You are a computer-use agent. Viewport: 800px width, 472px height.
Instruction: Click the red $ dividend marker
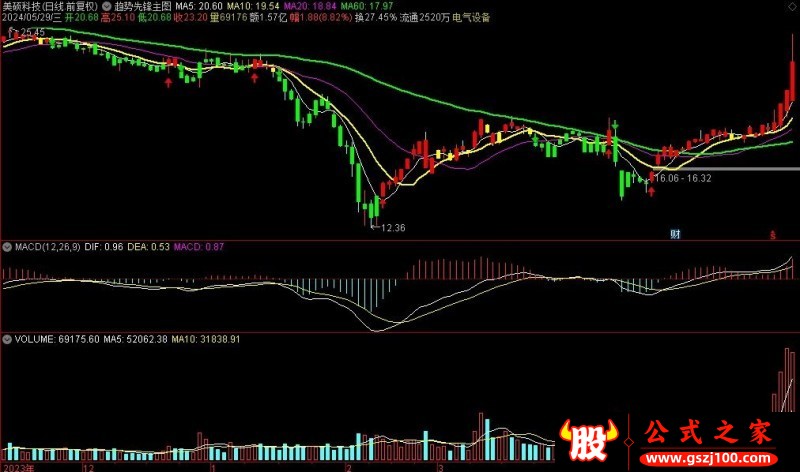tap(772, 235)
